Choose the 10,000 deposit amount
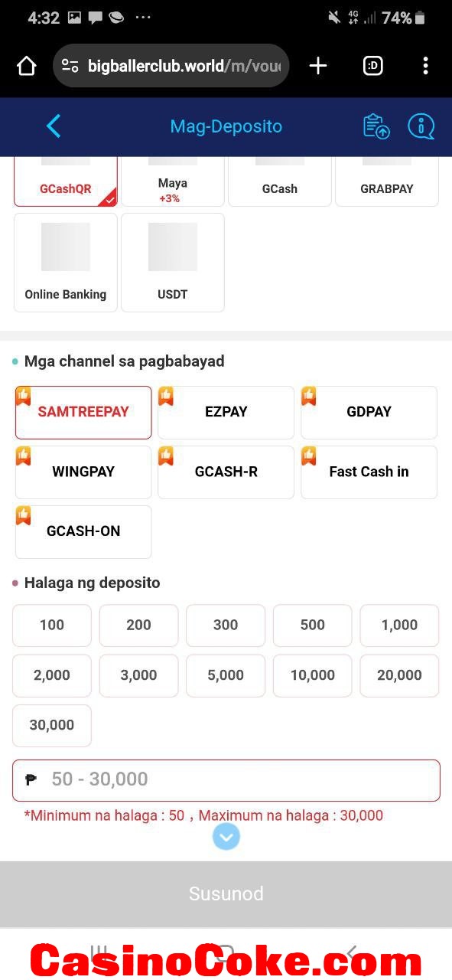The image size is (452, 980). (x=313, y=675)
